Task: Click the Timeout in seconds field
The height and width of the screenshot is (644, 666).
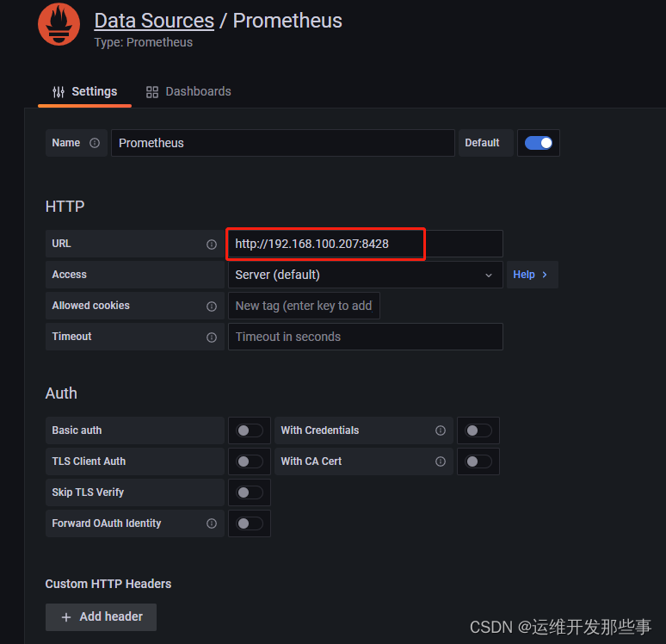Action: (366, 337)
